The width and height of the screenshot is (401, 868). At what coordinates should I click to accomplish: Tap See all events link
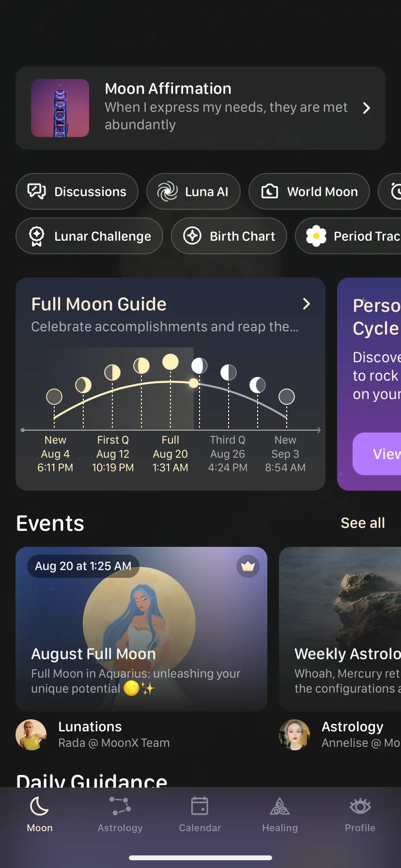[x=363, y=523]
